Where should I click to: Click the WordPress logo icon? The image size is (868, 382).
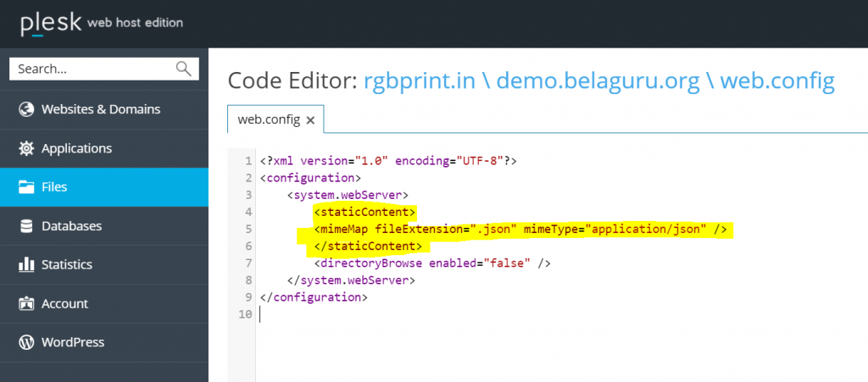pos(26,342)
